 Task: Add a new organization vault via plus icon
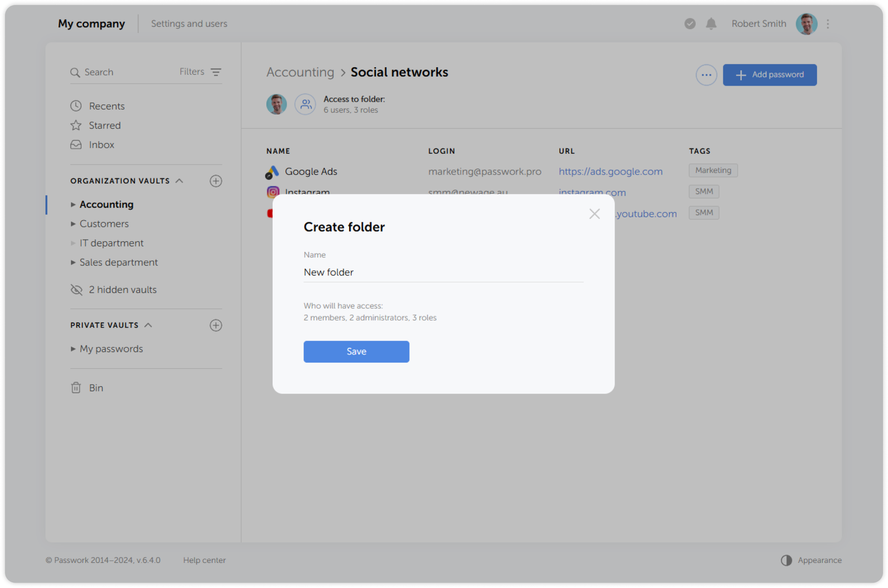pos(216,181)
